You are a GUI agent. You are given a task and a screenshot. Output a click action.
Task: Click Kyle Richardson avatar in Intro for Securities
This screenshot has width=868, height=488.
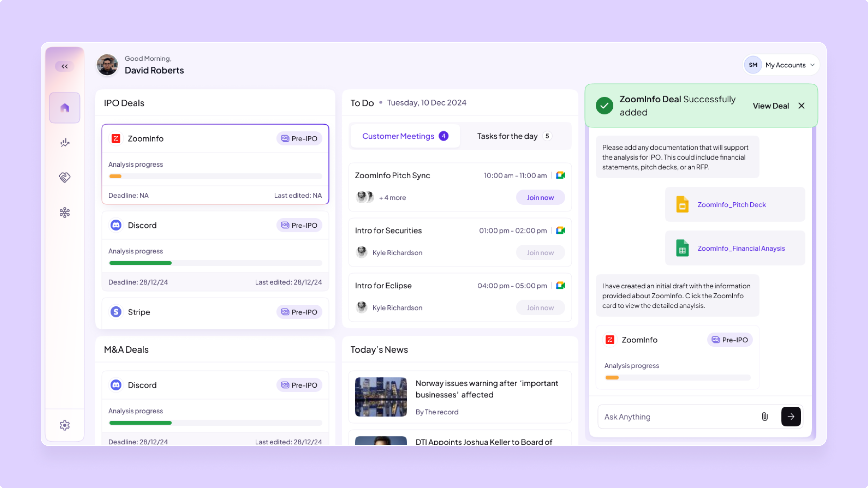click(361, 252)
